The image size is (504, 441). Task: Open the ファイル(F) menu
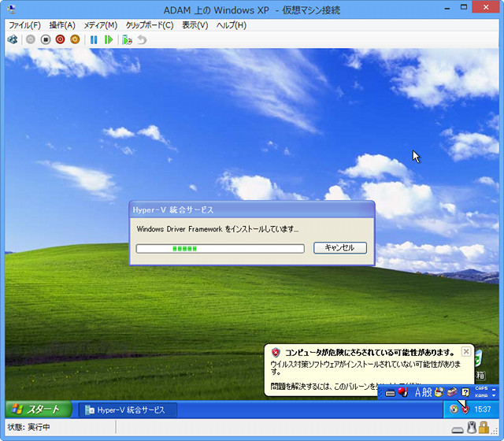[x=24, y=25]
